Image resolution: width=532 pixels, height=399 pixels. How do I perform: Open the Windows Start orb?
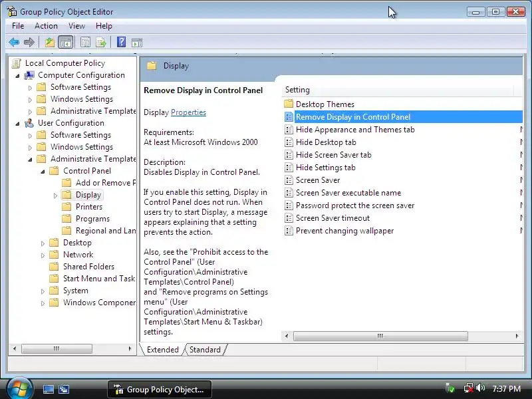pyautogui.click(x=19, y=389)
